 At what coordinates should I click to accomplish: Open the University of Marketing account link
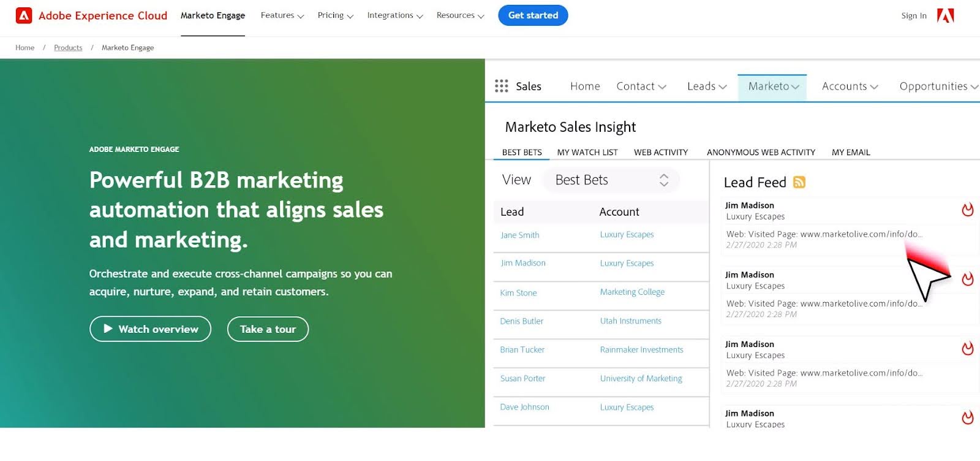point(641,379)
